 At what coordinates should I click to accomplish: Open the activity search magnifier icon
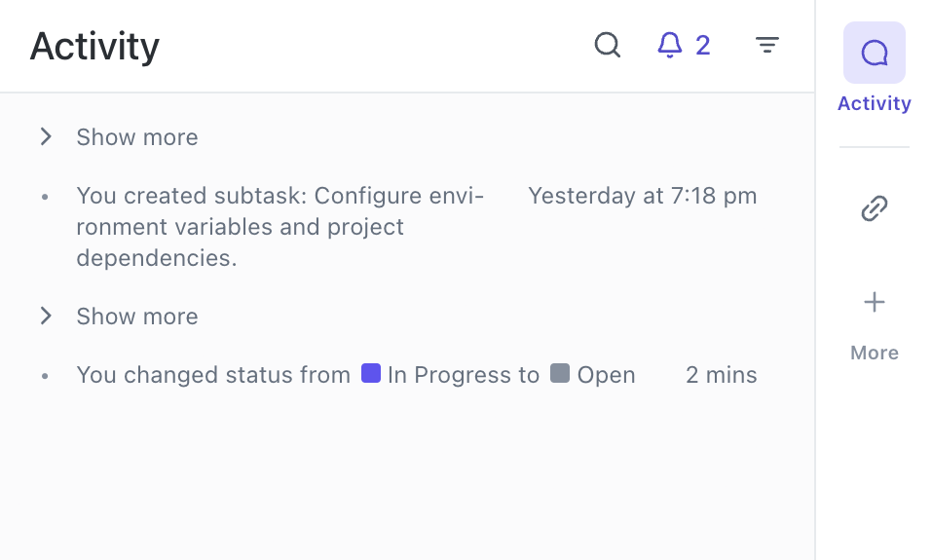pyautogui.click(x=608, y=45)
